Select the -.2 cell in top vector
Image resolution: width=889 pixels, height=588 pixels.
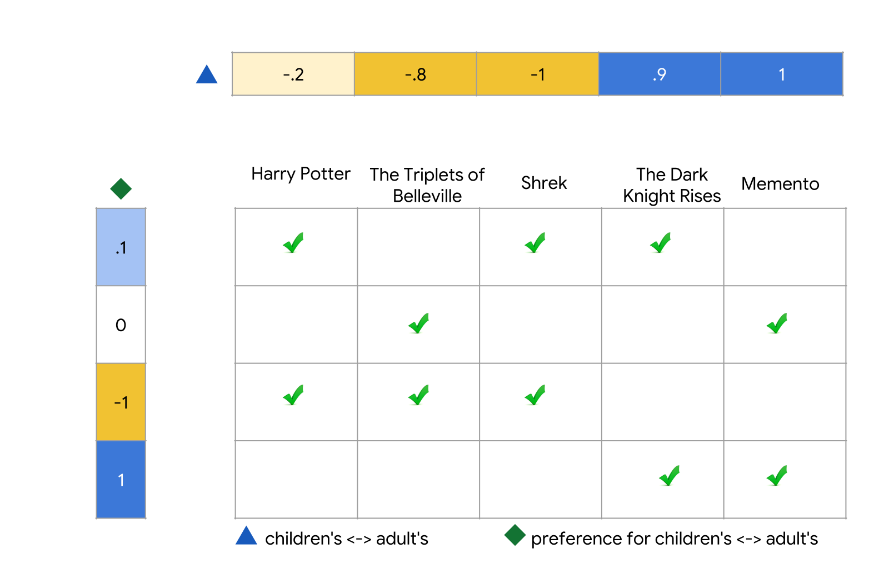(293, 74)
